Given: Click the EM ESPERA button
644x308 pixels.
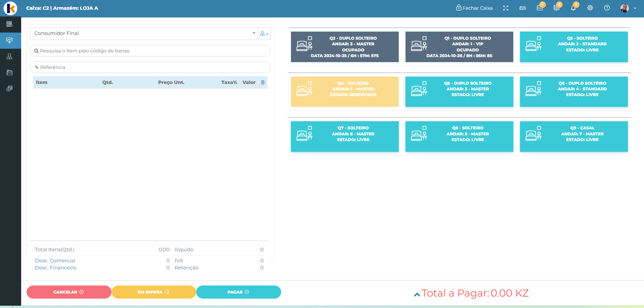Looking at the screenshot, I should (154, 292).
